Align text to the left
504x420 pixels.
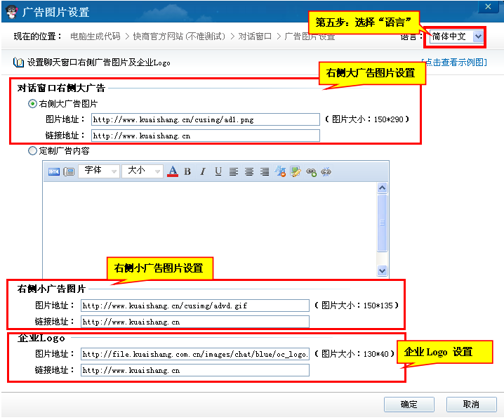click(x=234, y=171)
